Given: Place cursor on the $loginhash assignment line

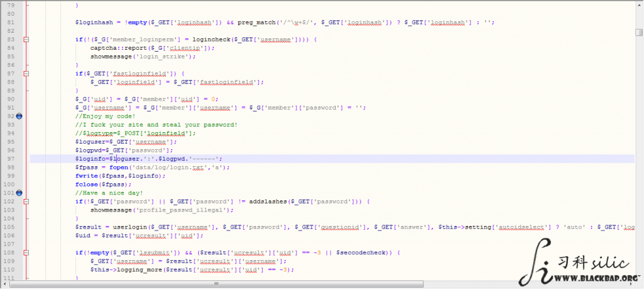Looking at the screenshot, I should (x=285, y=23).
